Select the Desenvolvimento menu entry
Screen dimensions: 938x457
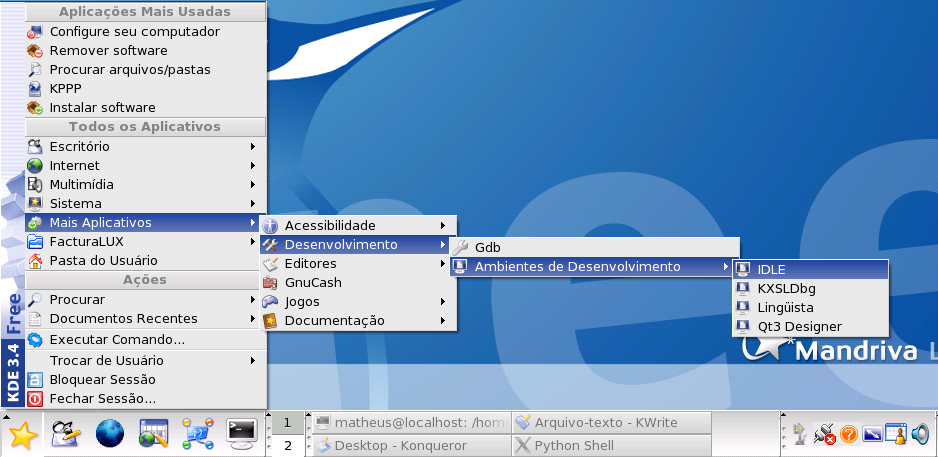point(358,245)
